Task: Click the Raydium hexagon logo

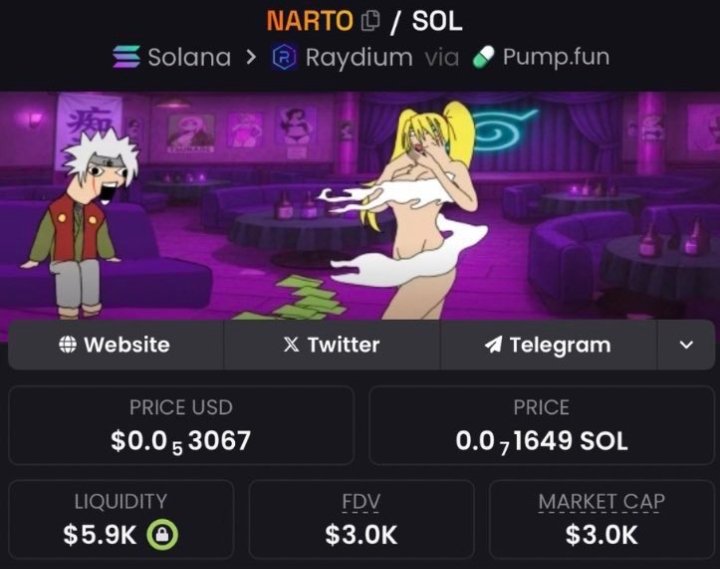Action: point(284,57)
